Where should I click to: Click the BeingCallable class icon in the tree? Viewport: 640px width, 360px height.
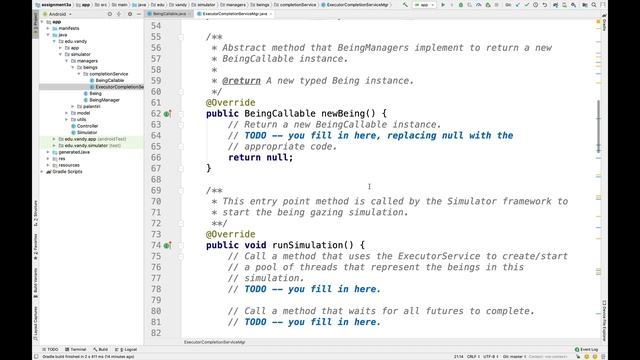coord(92,80)
